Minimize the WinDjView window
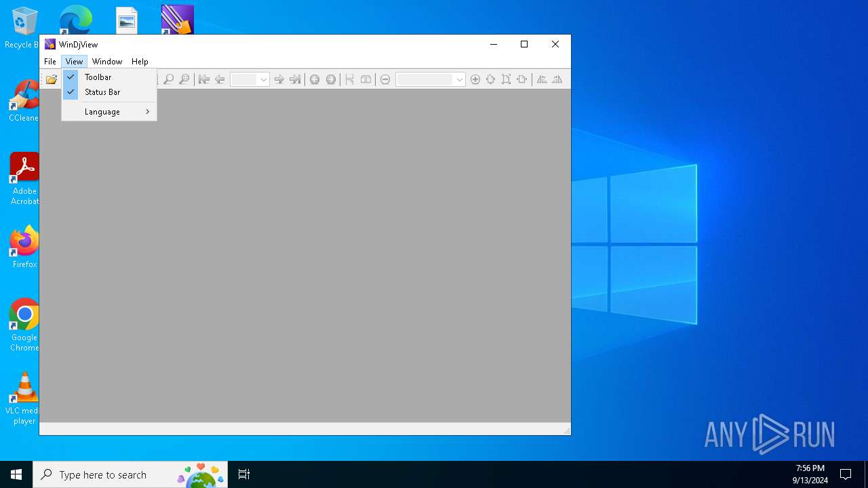This screenshot has height=488, width=868. [493, 44]
